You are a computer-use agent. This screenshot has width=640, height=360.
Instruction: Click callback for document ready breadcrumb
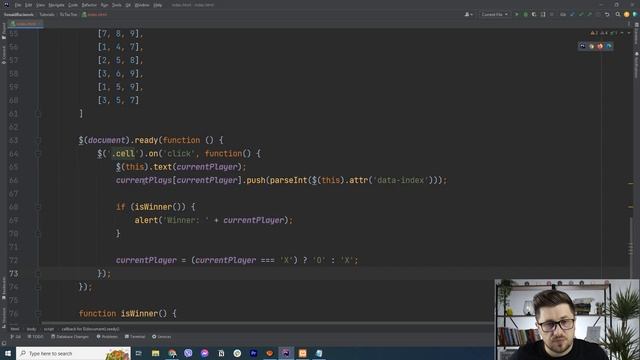pos(90,329)
